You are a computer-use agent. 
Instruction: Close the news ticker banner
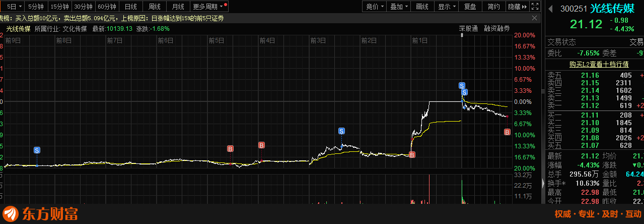coord(535,18)
